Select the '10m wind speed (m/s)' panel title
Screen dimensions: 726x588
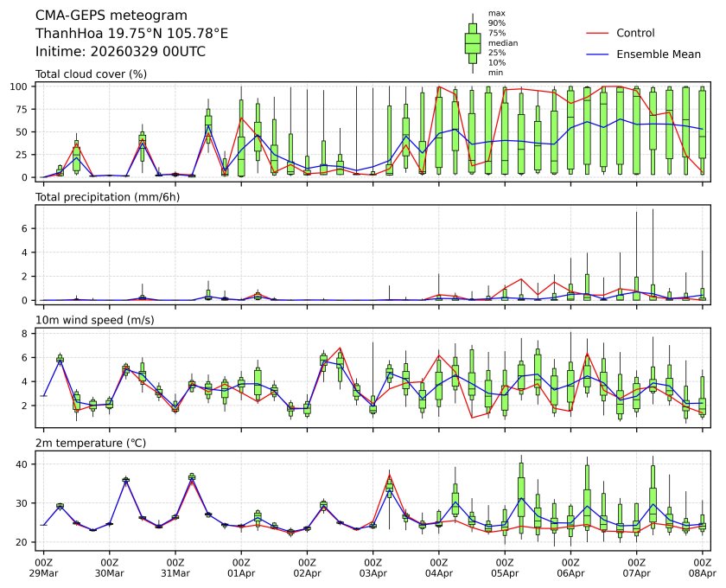pos(89,321)
